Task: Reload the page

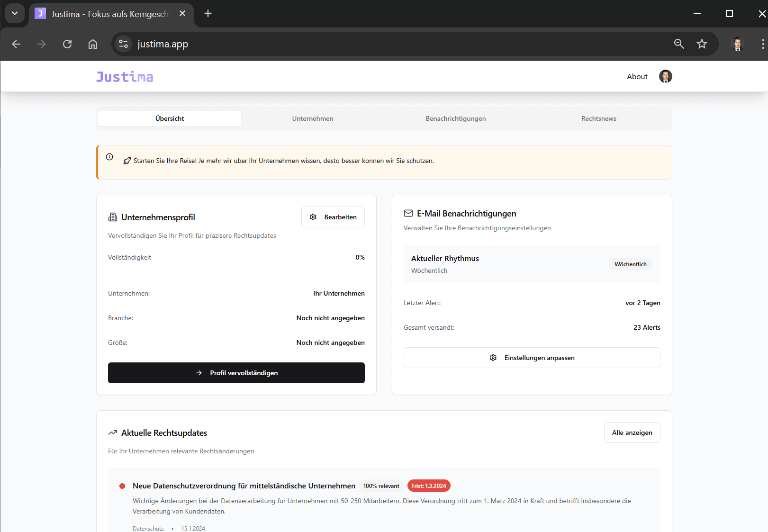Action: (67, 44)
